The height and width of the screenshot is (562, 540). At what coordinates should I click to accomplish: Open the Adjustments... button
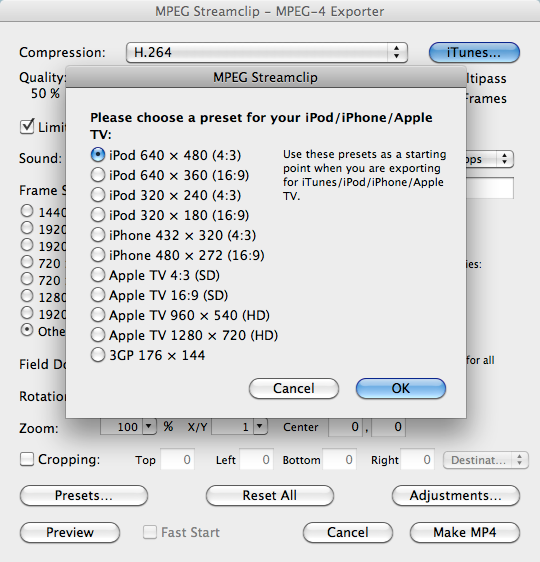pos(456,495)
